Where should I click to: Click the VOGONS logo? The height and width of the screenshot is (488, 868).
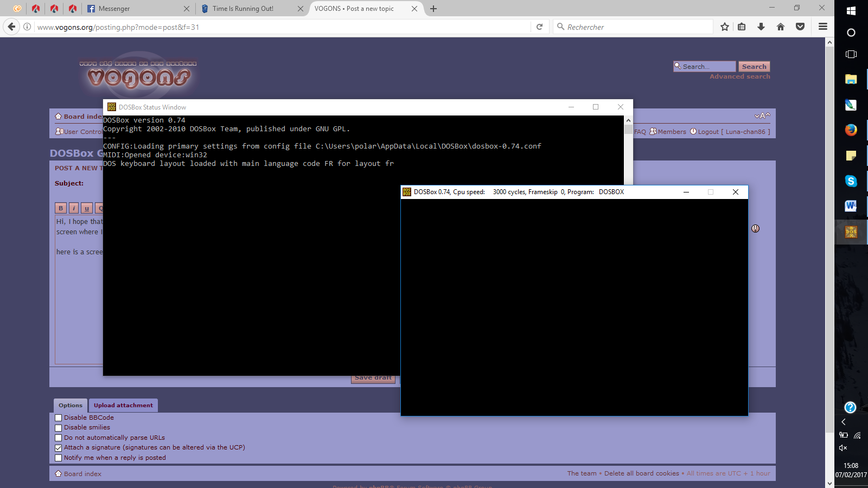pos(139,76)
